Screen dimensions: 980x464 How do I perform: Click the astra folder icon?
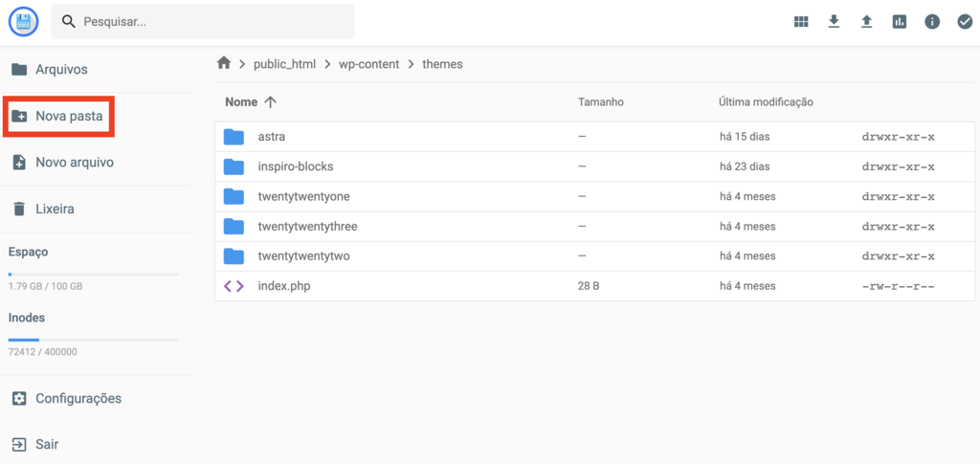(x=234, y=136)
